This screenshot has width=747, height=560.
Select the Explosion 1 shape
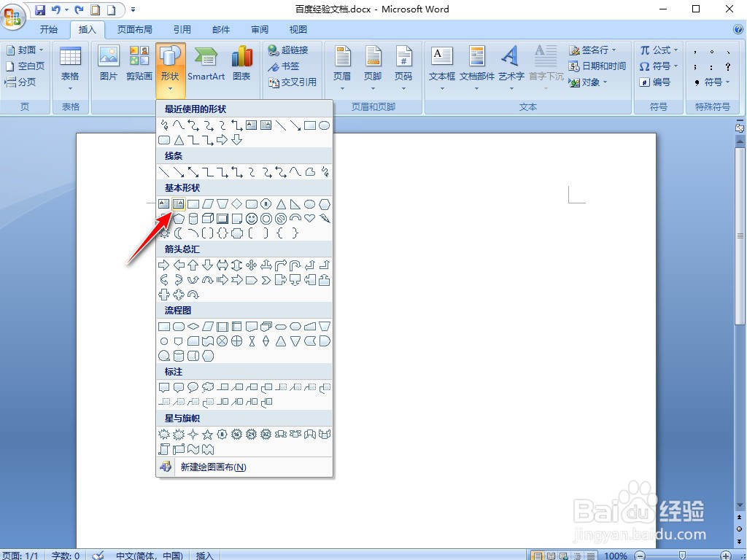(164, 435)
